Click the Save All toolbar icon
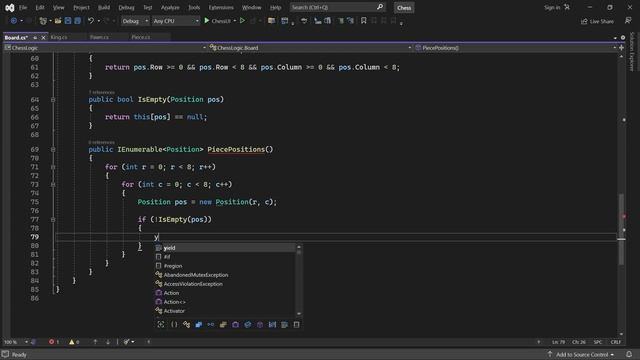Viewport: 640px width, 360px height. (78, 21)
